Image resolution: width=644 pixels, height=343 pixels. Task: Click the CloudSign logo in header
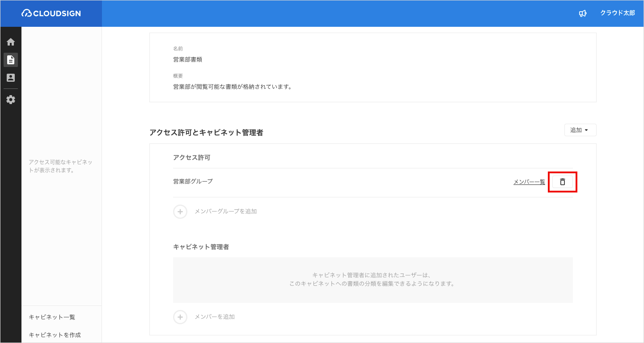click(x=51, y=13)
